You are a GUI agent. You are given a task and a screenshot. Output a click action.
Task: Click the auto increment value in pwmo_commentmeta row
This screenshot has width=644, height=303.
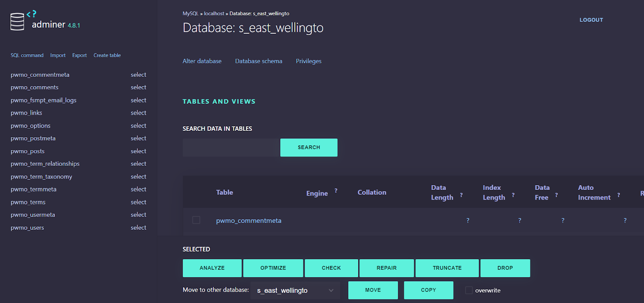point(625,221)
